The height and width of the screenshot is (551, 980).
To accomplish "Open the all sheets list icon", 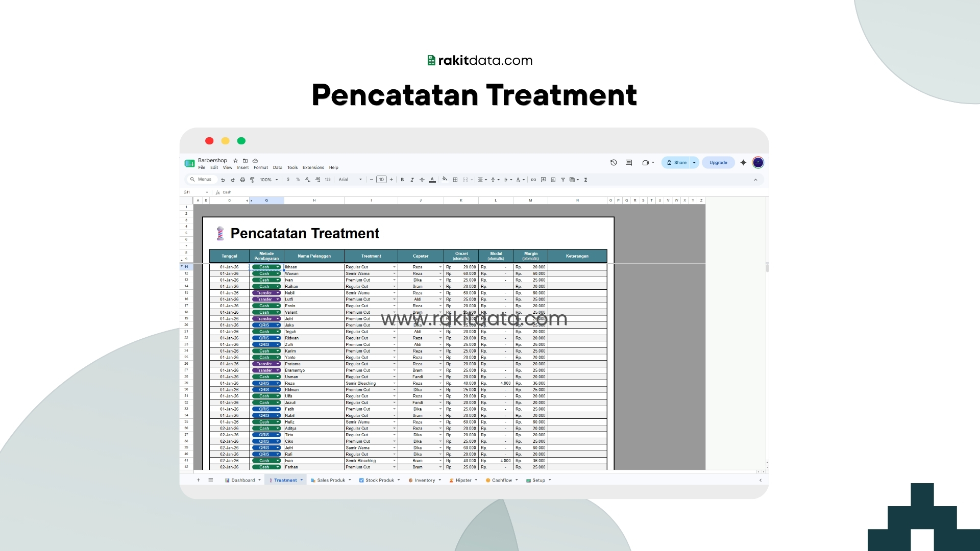I will 211,480.
